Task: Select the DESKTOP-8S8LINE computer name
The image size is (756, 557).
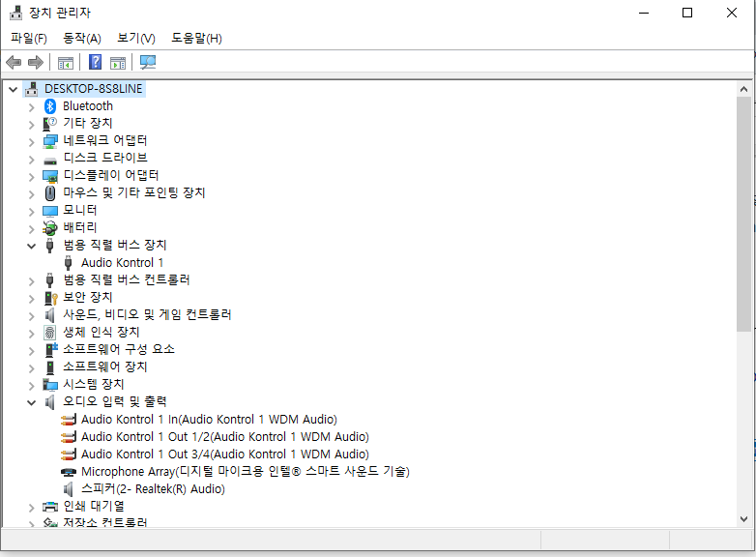Action: [x=94, y=89]
